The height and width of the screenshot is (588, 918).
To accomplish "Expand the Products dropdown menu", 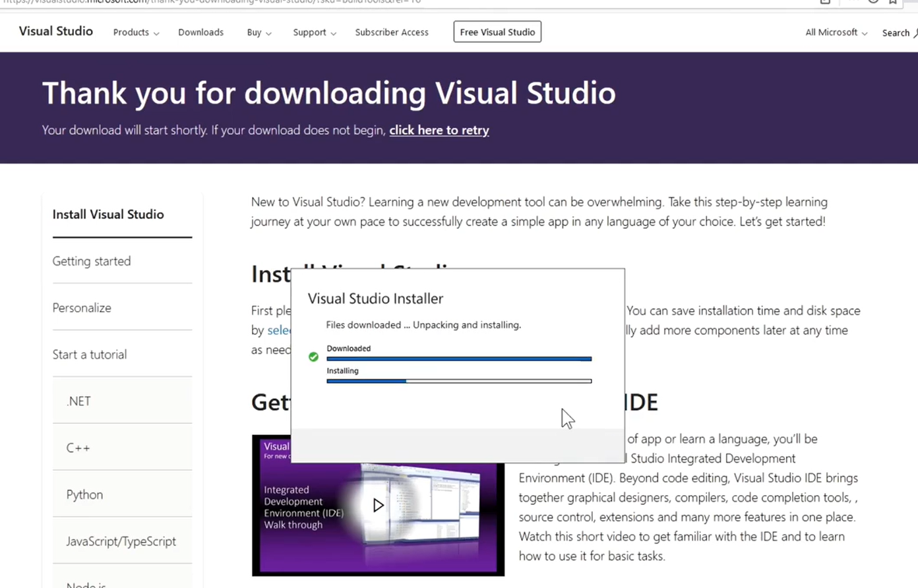I will [x=136, y=32].
